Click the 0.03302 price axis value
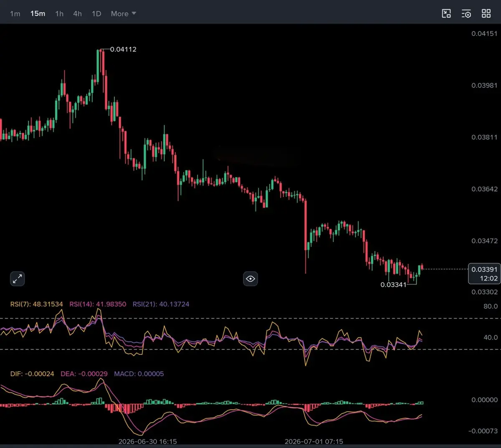This screenshot has height=448, width=501. click(x=484, y=292)
